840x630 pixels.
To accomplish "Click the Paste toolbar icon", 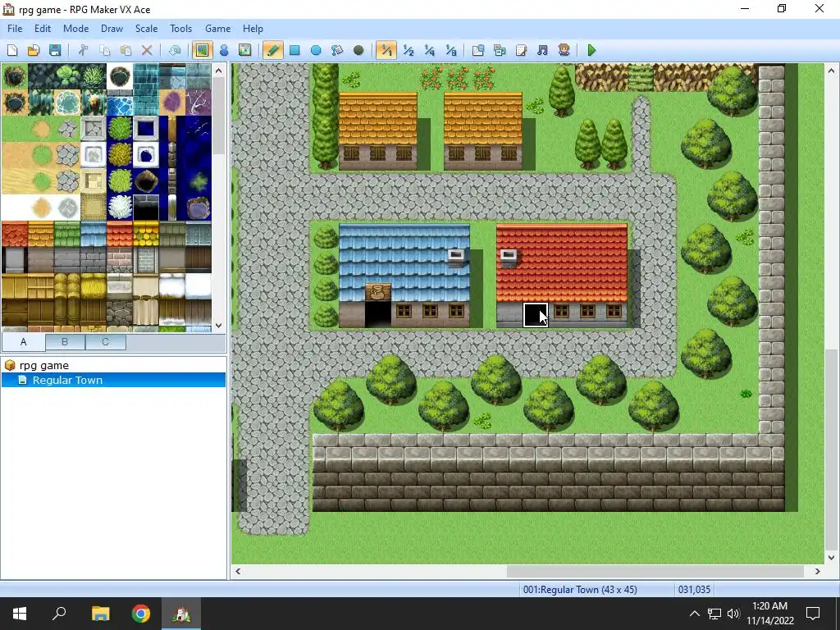I will coord(126,50).
